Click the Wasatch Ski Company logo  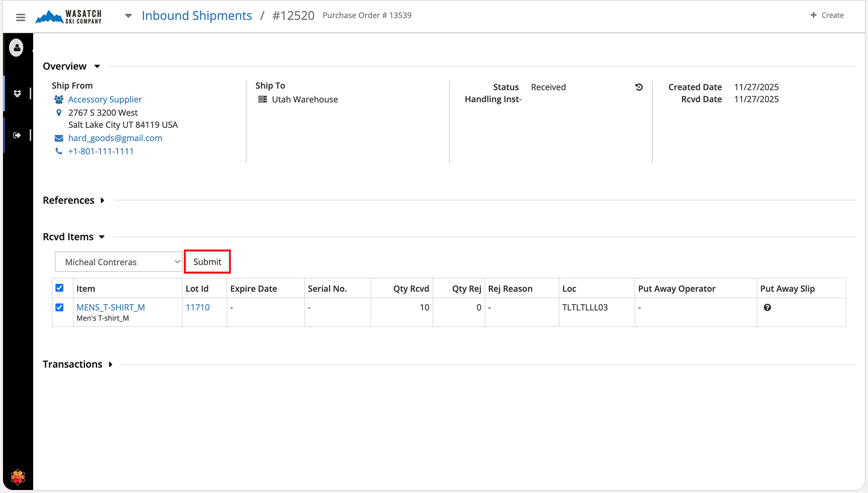point(69,17)
